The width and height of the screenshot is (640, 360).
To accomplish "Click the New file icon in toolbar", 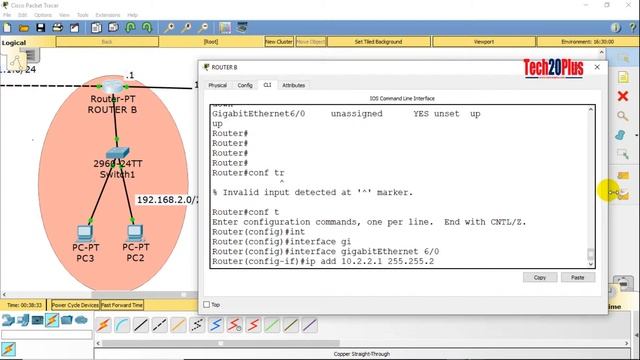I will 7,28.
